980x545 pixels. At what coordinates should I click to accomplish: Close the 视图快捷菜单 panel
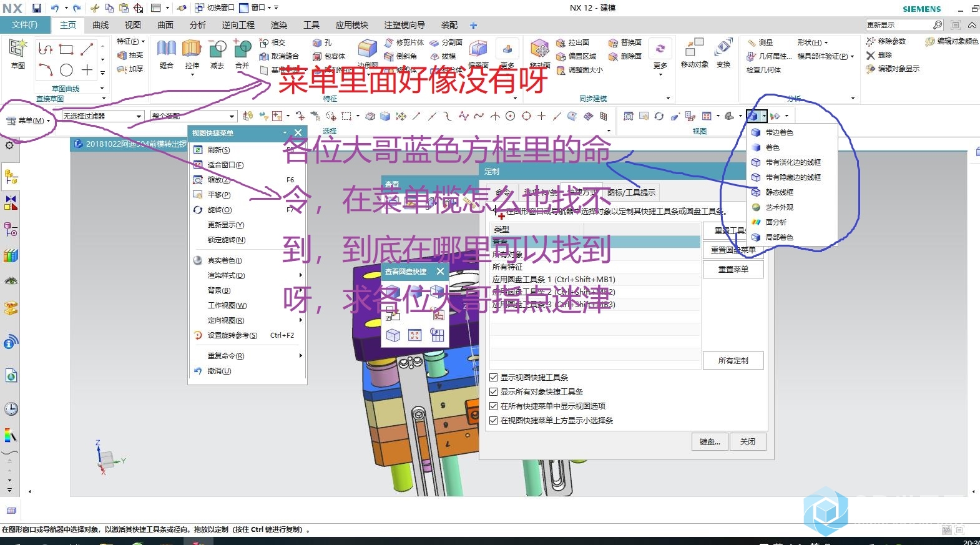pyautogui.click(x=298, y=132)
